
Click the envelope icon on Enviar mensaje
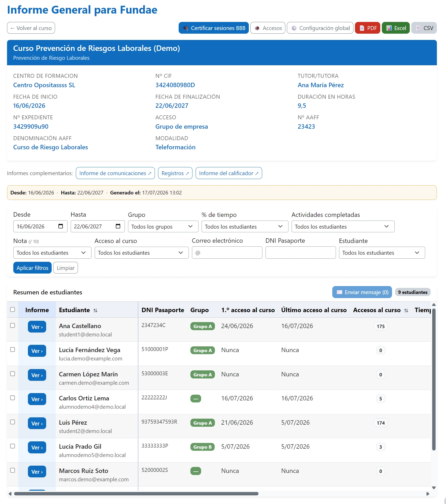click(339, 292)
